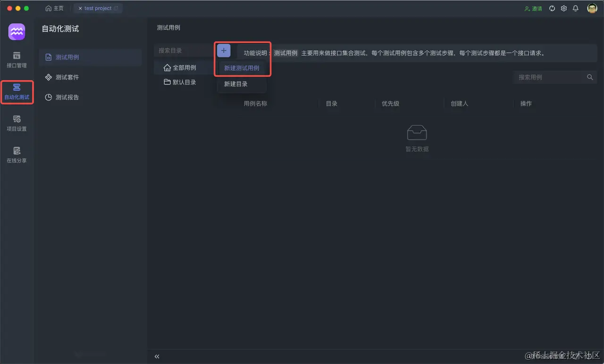The width and height of the screenshot is (604, 364).
Task: Click the sync/refresh icon in the top bar
Action: (552, 8)
